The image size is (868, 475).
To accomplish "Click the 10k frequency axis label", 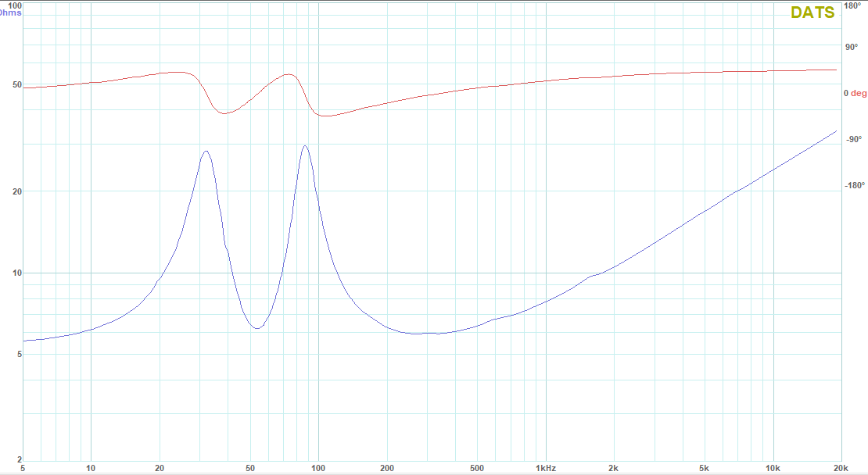I will 773,468.
